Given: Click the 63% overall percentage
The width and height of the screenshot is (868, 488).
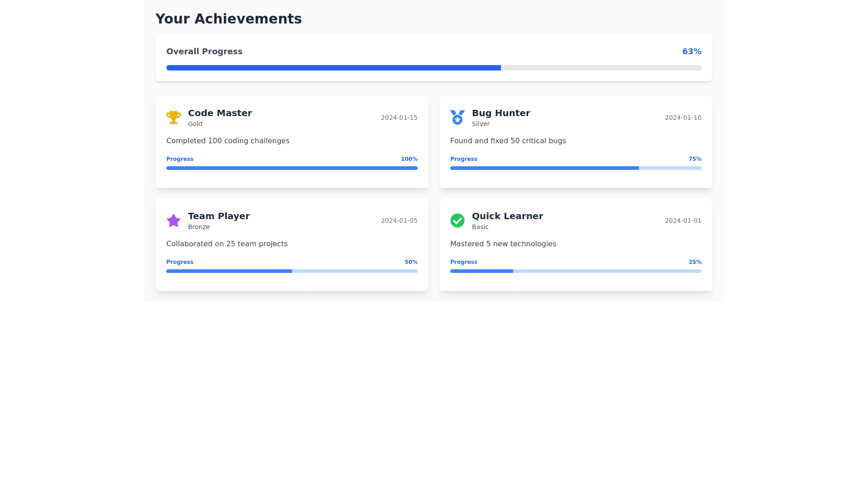Looking at the screenshot, I should 692,52.
